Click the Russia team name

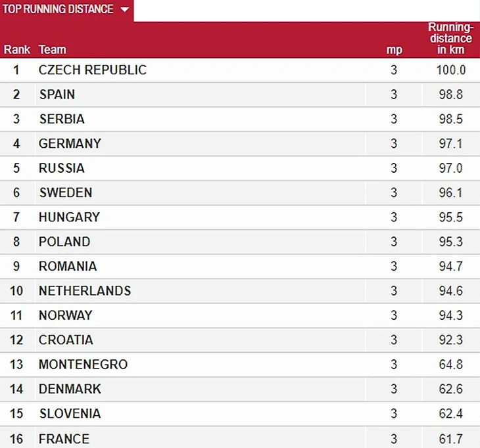click(62, 168)
